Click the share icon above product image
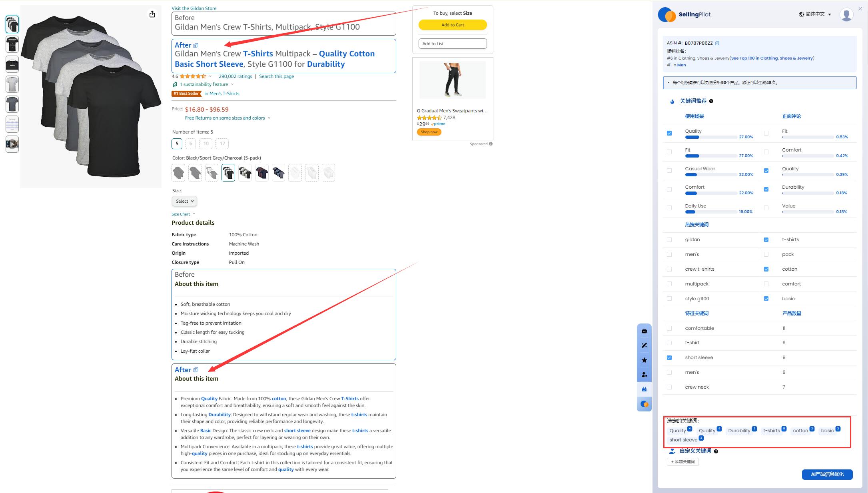868x493 pixels. [152, 14]
